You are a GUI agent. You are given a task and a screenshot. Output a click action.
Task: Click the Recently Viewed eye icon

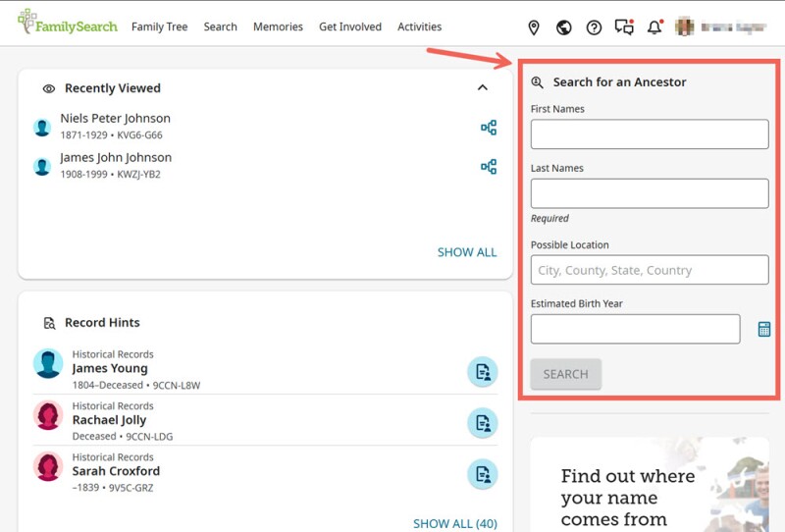(x=48, y=88)
